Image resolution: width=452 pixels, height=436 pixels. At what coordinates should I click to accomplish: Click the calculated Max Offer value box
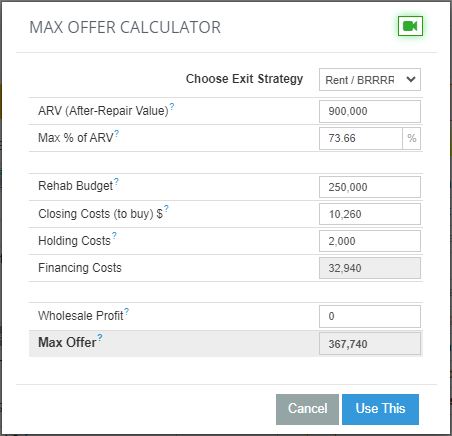coord(370,344)
